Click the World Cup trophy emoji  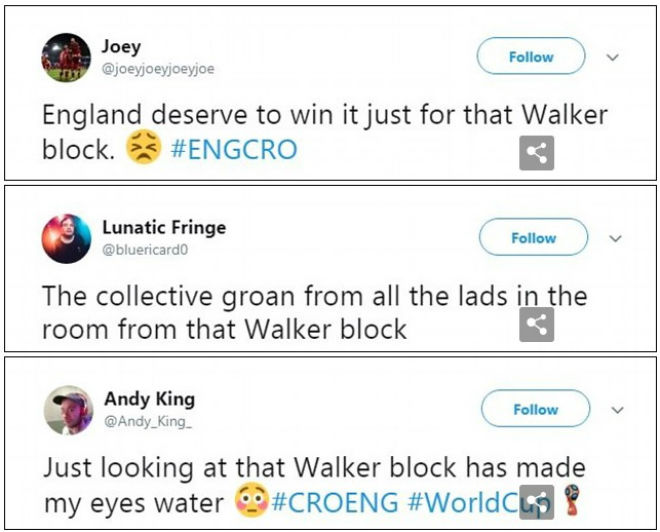click(x=572, y=500)
